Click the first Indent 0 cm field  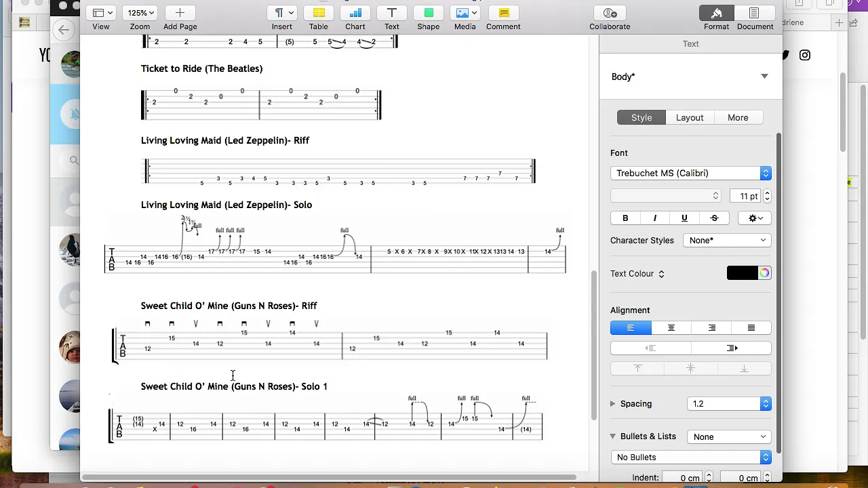684,478
